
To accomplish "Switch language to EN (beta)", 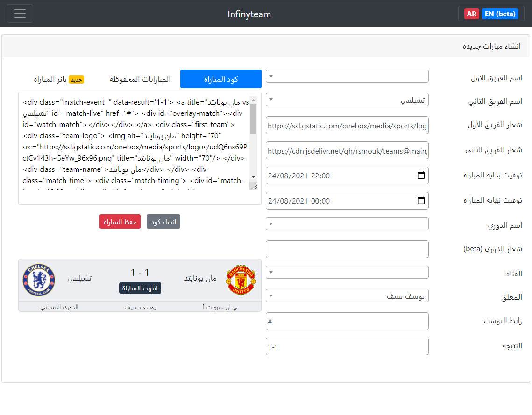I will point(500,14).
